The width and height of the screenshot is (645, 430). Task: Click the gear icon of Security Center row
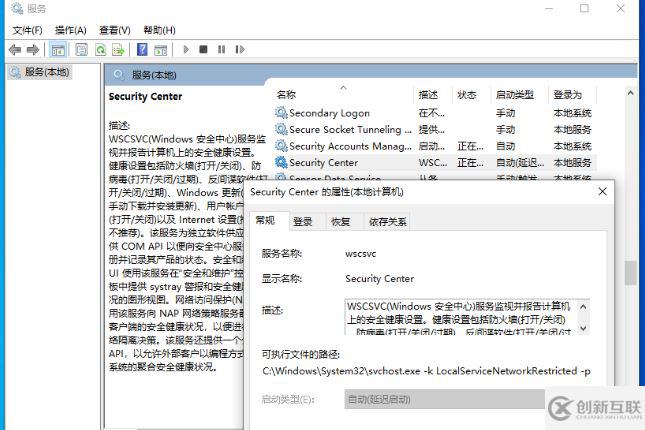pyautogui.click(x=281, y=162)
